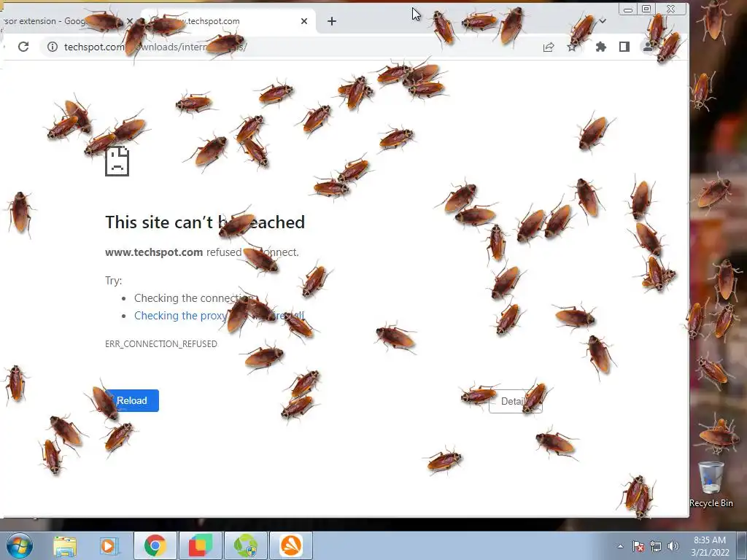Screen dimensions: 747x560
Task: Open the Windows Start orb
Action: tap(20, 545)
